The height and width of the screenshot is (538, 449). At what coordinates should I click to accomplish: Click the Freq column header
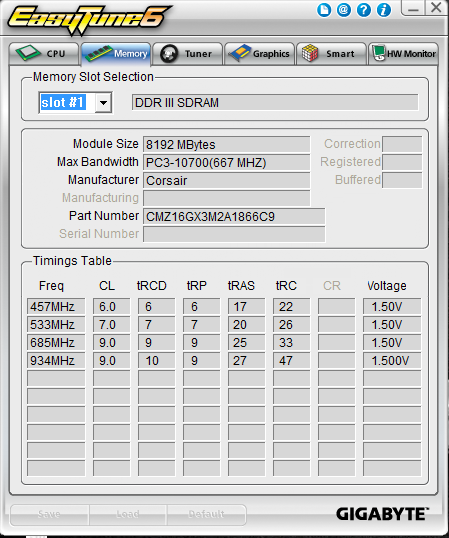point(51,286)
